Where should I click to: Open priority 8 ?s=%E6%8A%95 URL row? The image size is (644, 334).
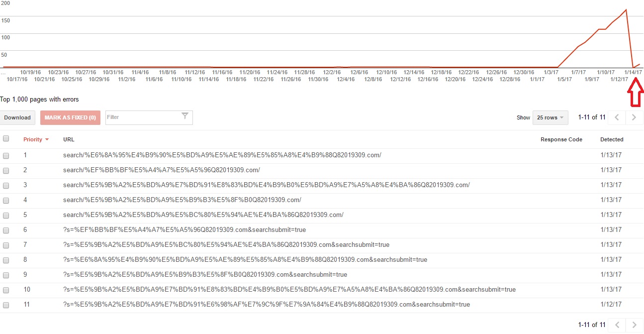click(245, 260)
